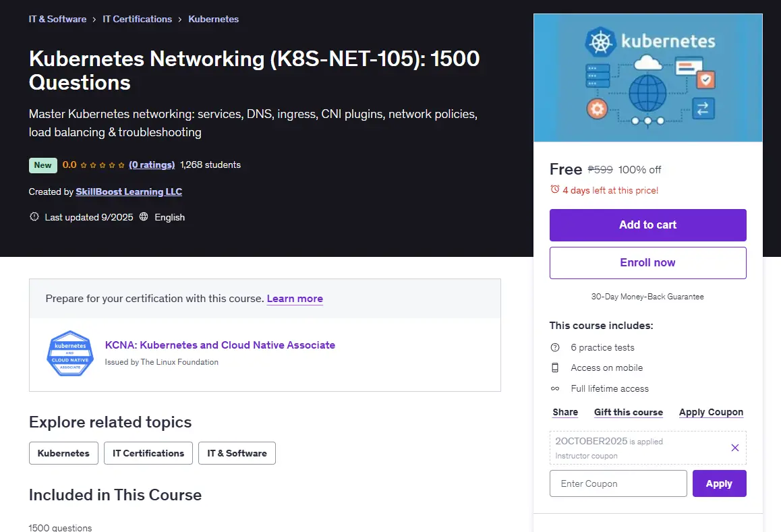Open the Kubernetes breadcrumb link
Viewport: 781px width, 532px height.
213,19
